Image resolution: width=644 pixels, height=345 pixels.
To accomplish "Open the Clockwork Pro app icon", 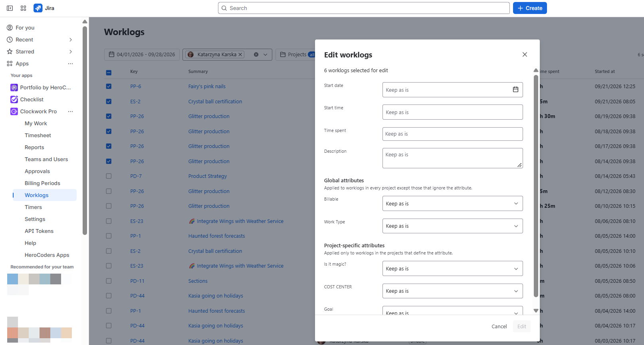I will (14, 111).
